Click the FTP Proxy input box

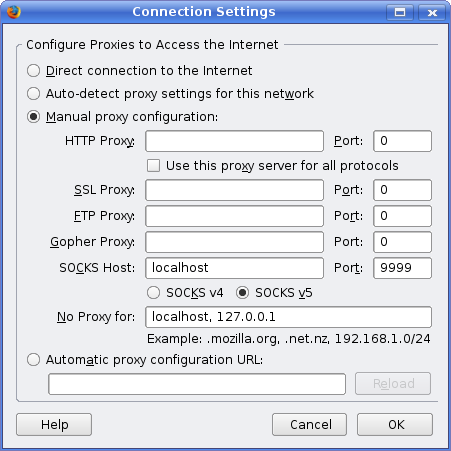(x=234, y=216)
